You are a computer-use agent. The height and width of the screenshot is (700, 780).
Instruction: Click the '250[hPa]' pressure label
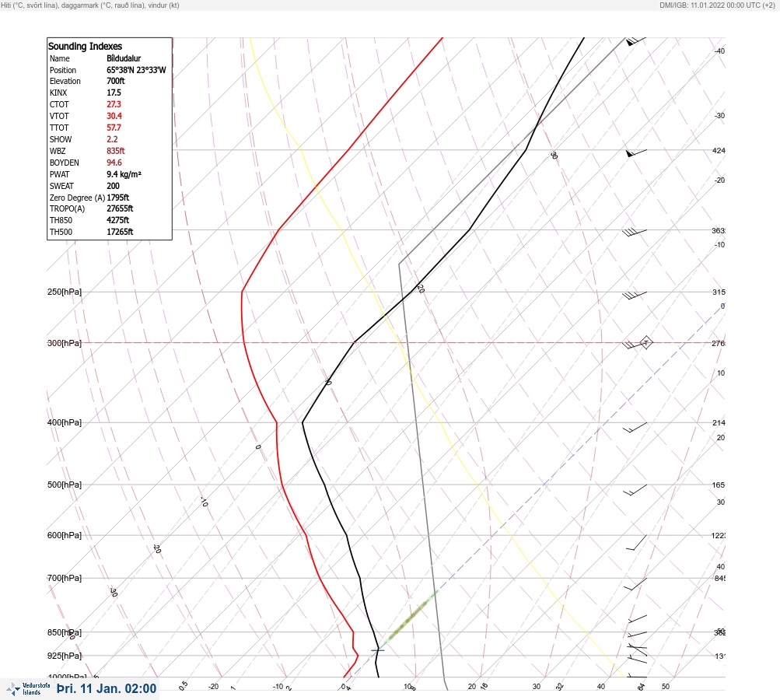click(65, 292)
